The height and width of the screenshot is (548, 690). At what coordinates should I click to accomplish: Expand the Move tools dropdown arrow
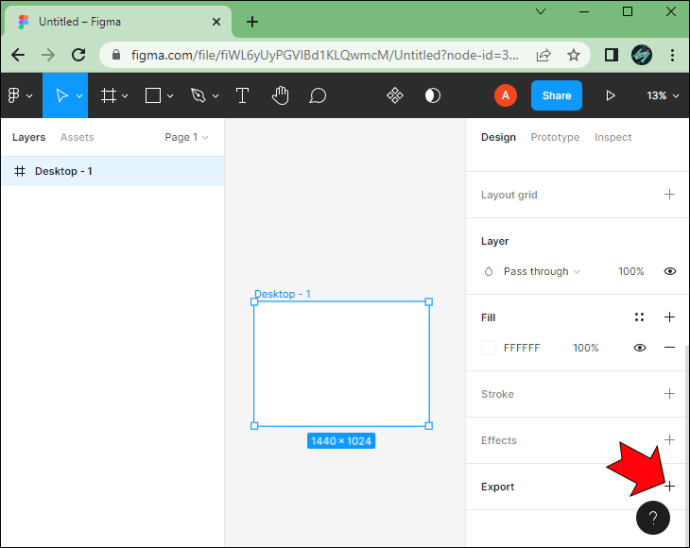79,96
